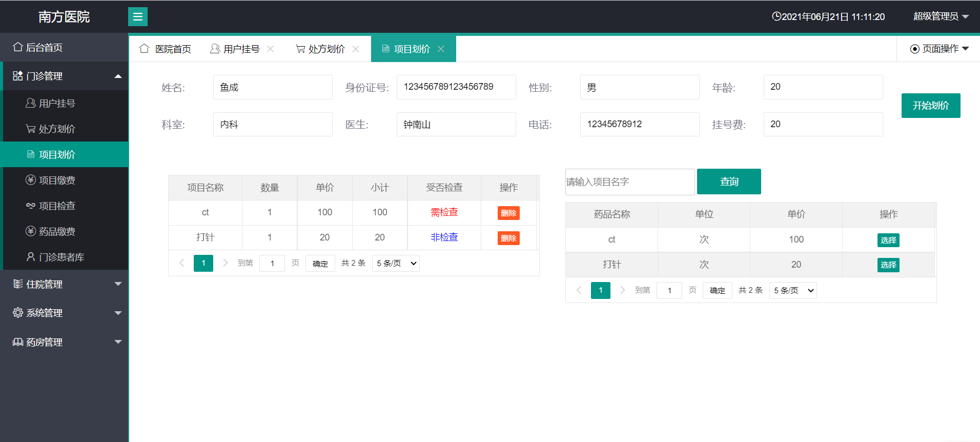Go to previous page in left table
The width and height of the screenshot is (980, 442).
pyautogui.click(x=181, y=263)
